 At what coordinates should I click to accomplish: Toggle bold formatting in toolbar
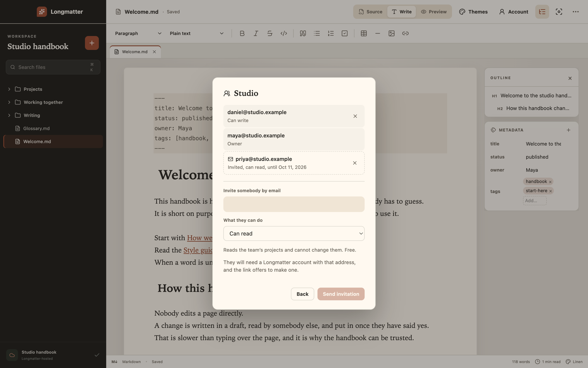point(242,33)
